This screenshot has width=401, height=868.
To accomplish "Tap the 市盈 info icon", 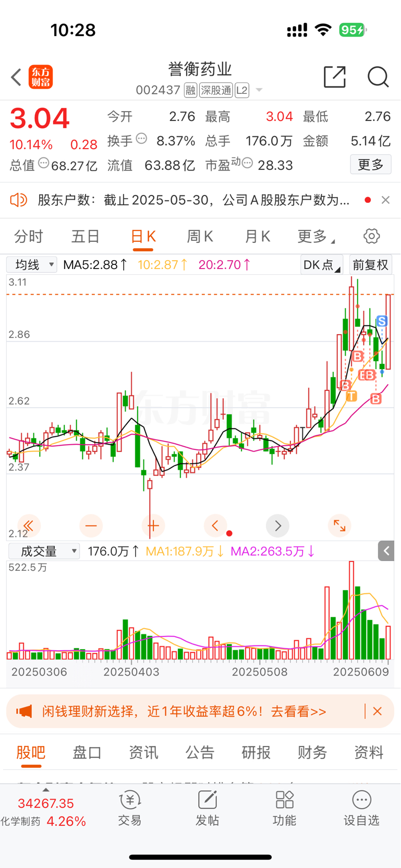I will [248, 163].
